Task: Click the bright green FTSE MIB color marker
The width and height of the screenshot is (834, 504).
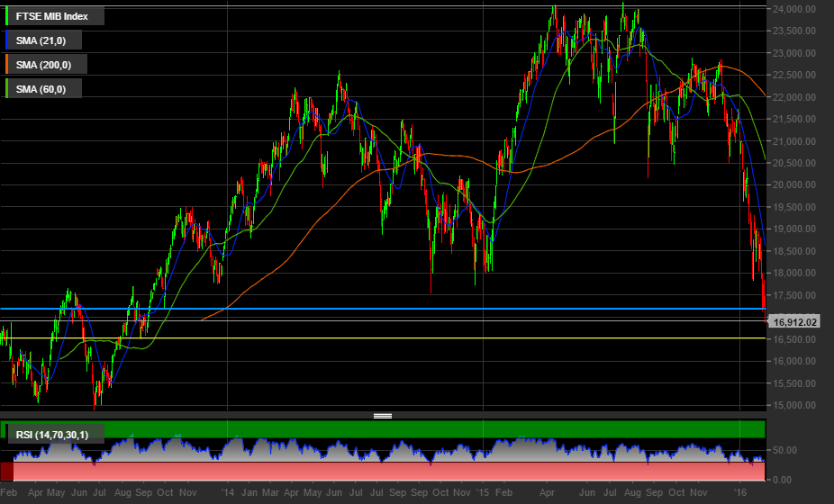Action: (7, 16)
